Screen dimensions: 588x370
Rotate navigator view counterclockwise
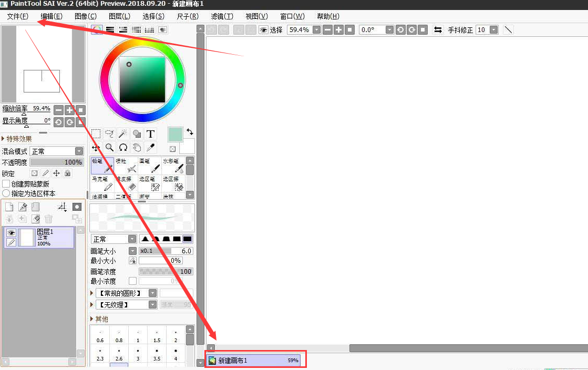click(58, 122)
